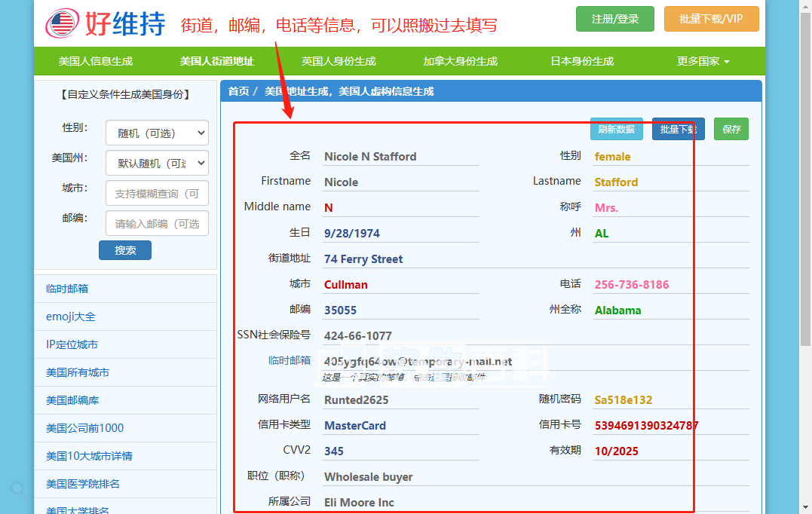The height and width of the screenshot is (514, 812).
Task: Go to 英国人身份生成 page
Action: 339,61
